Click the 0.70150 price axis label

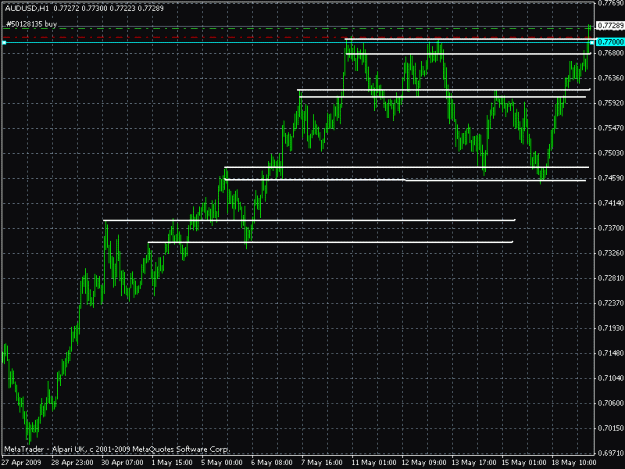pos(610,428)
